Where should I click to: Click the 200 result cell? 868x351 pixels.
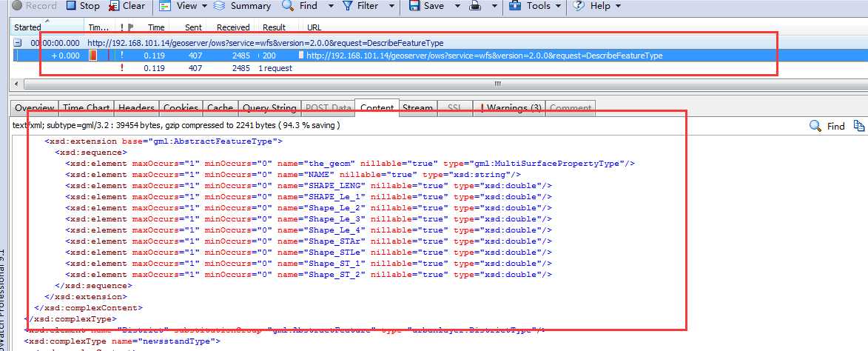click(x=269, y=56)
